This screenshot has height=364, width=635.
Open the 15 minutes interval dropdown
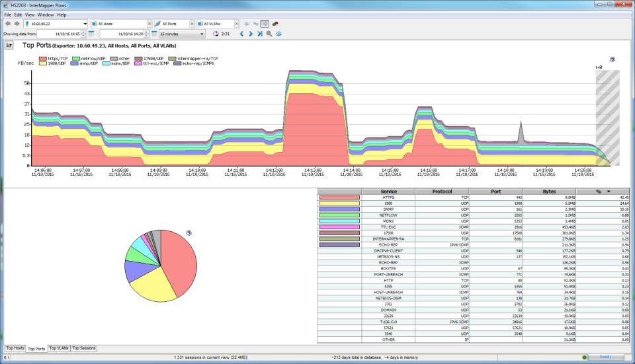202,33
